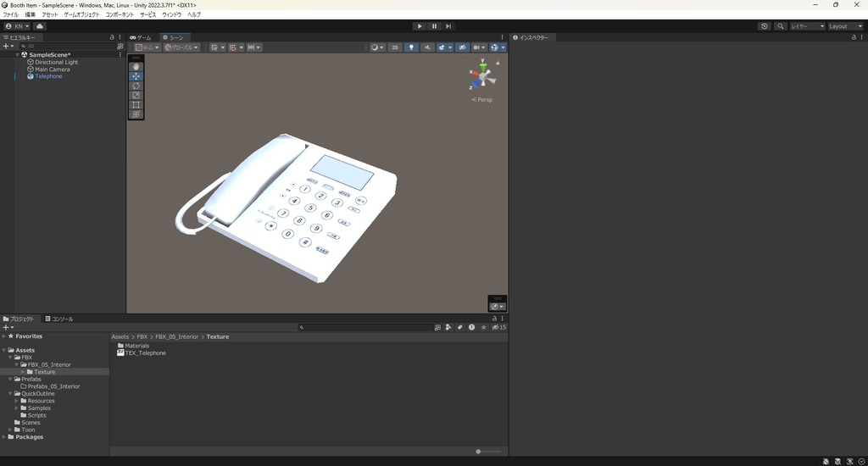Open the Component (コンポーネント) menu

click(x=120, y=14)
